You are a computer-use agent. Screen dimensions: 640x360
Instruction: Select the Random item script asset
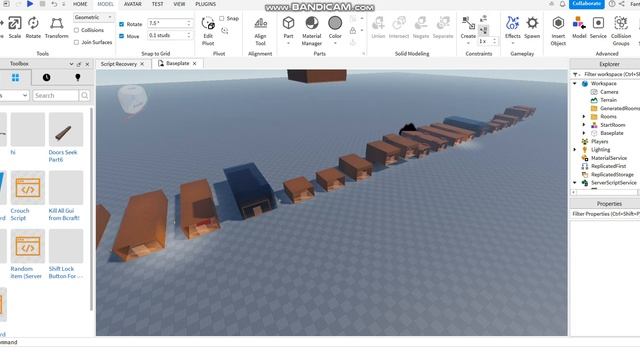coord(27,254)
